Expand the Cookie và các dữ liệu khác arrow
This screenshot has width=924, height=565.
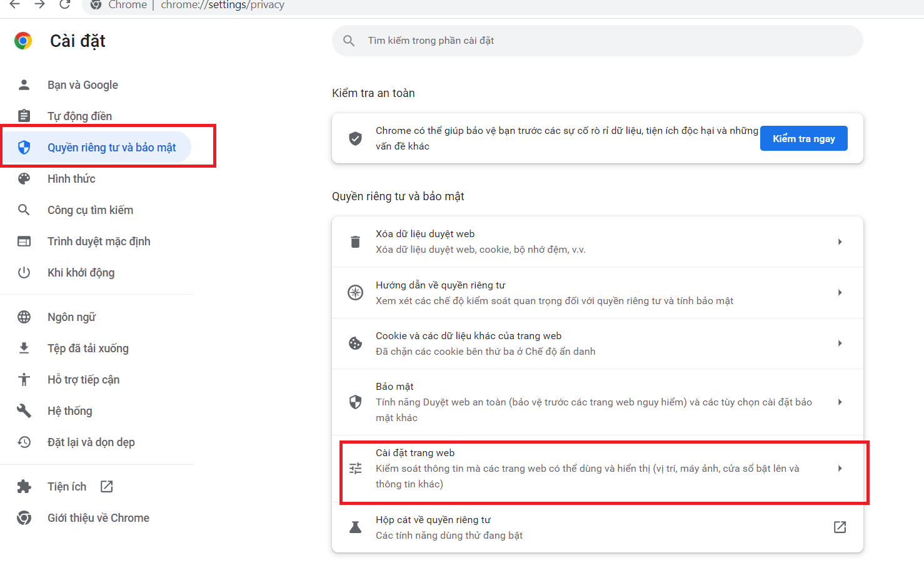(x=840, y=343)
